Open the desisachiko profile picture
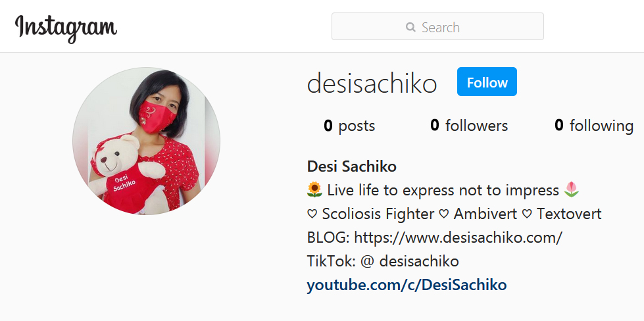The image size is (644, 321). 146,141
